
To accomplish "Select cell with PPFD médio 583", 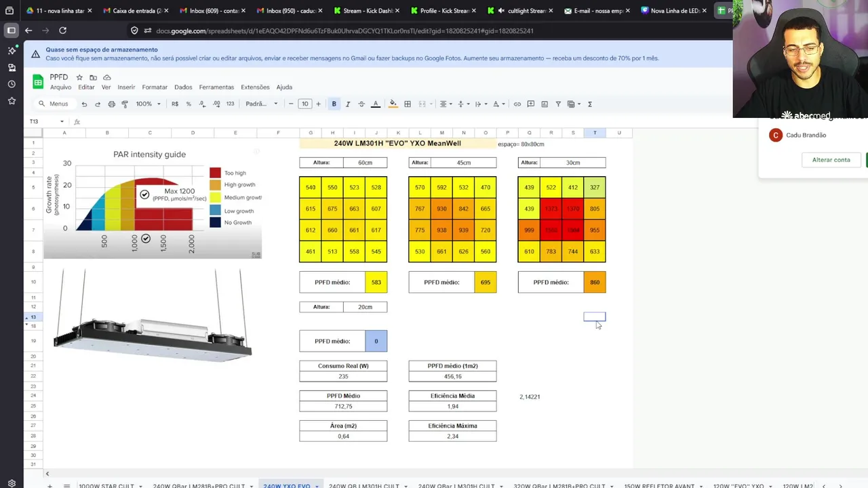I will [376, 282].
